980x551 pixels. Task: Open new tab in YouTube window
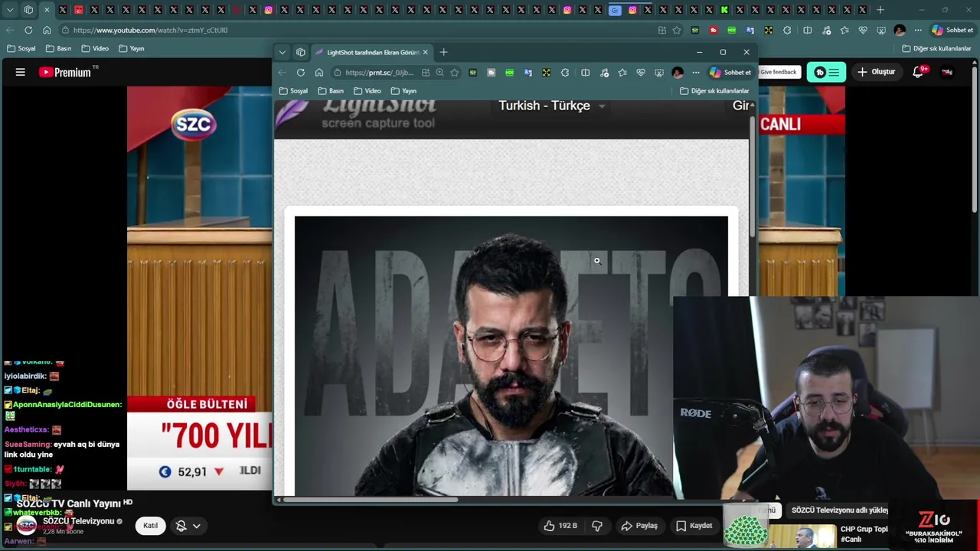[x=880, y=10]
